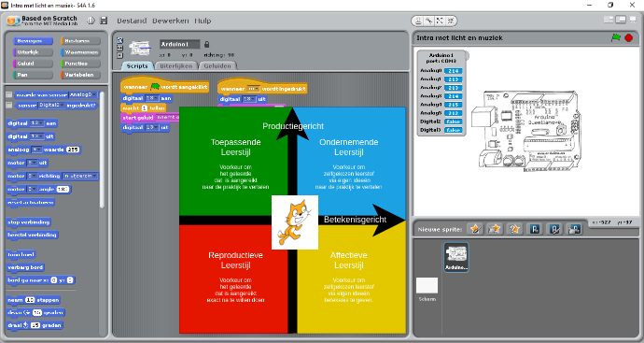Image resolution: width=644 pixels, height=343 pixels.
Task: Choose new sprite from file
Action: [496, 229]
